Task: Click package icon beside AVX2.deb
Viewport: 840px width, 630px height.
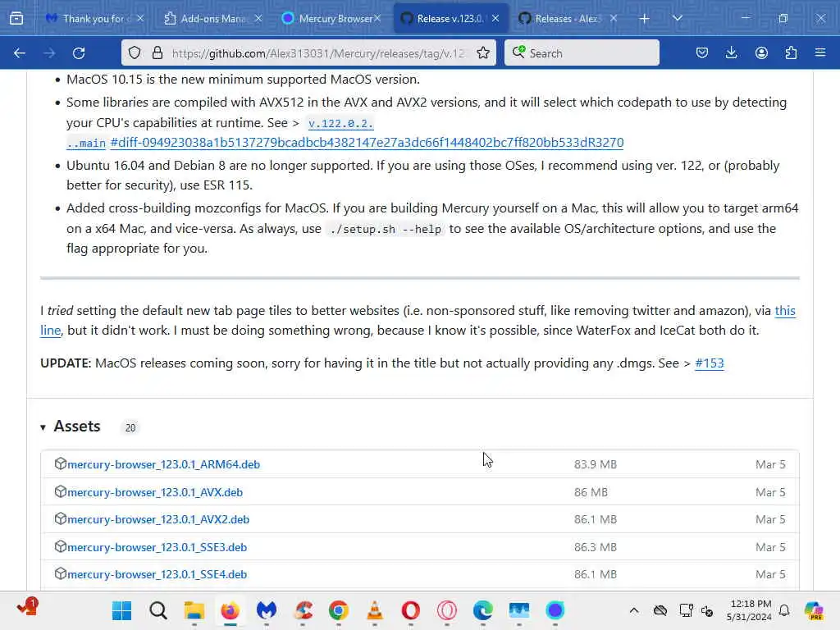Action: pos(60,519)
